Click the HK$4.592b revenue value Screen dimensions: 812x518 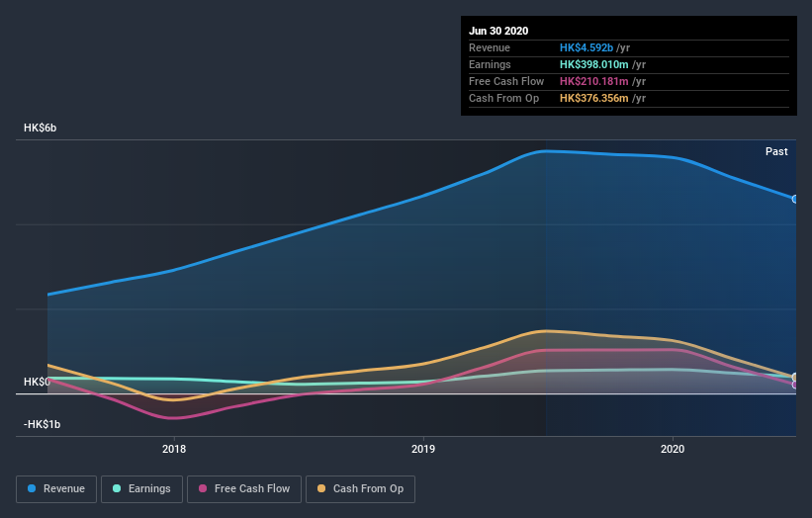tap(586, 47)
